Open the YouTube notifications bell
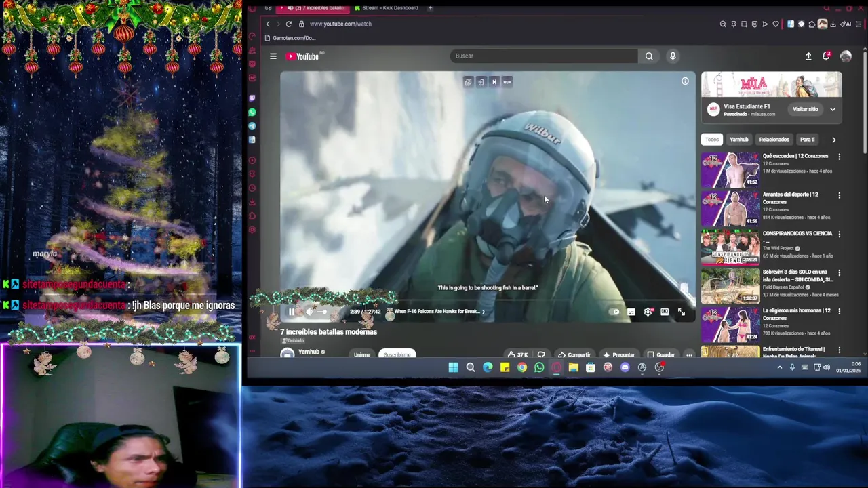868x488 pixels. point(826,56)
